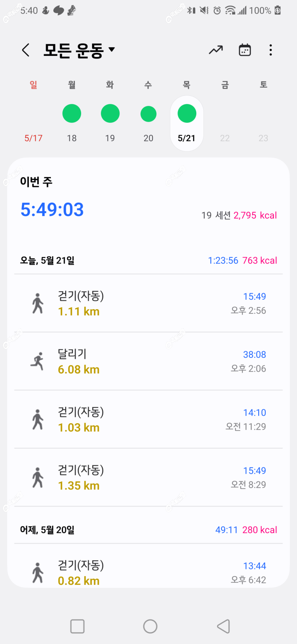Tap Android home circle button

point(150,626)
